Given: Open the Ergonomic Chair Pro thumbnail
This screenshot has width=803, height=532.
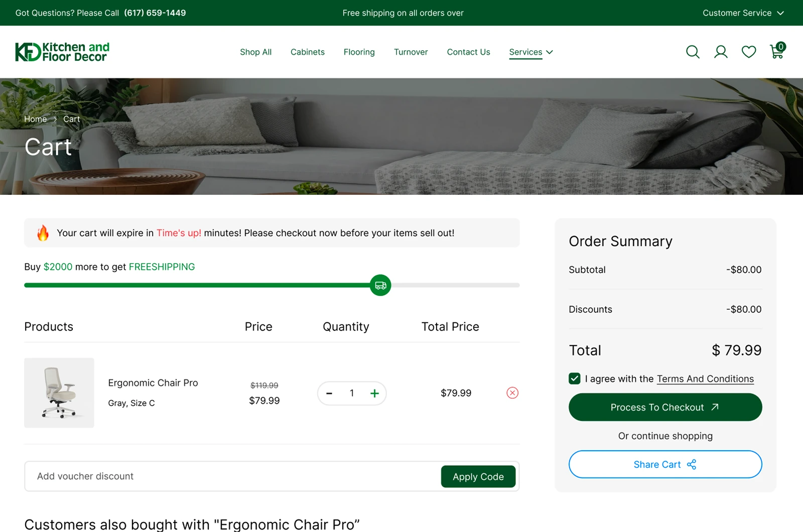Looking at the screenshot, I should tap(59, 393).
